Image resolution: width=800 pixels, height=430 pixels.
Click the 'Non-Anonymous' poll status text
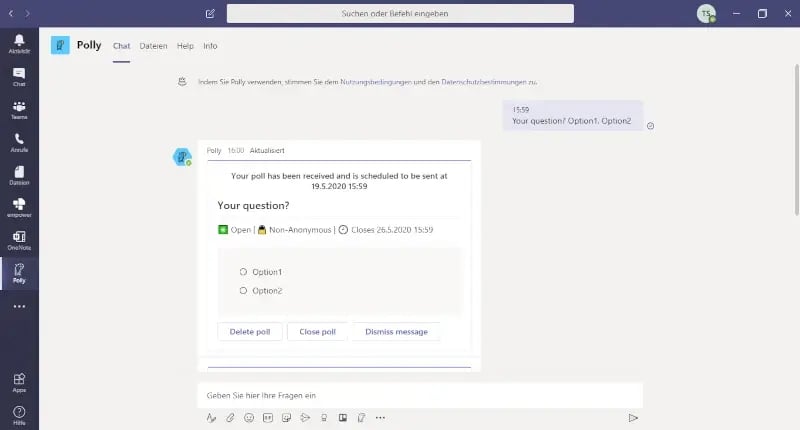pos(300,230)
